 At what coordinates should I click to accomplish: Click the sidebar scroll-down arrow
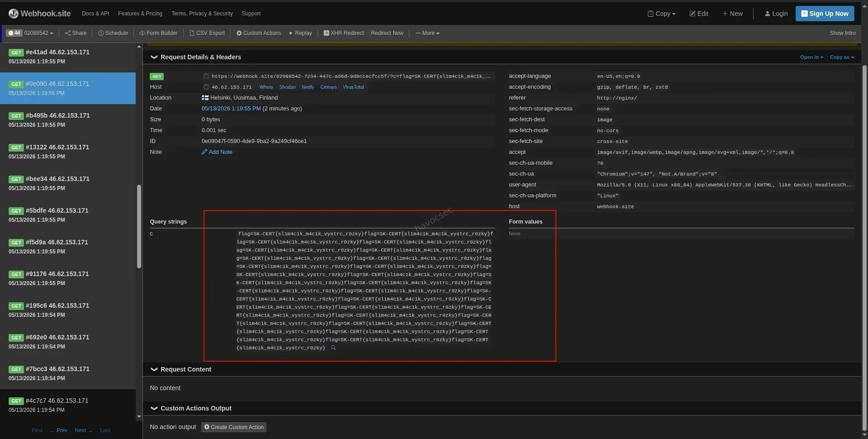pos(139,417)
